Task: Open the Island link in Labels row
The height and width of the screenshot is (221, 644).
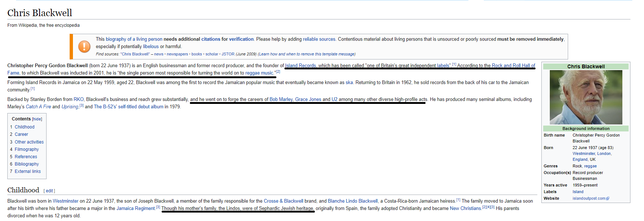Action: point(578,192)
